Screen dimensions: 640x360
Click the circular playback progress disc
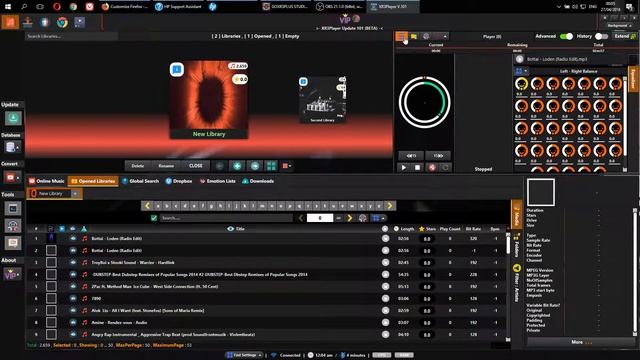coord(424,102)
